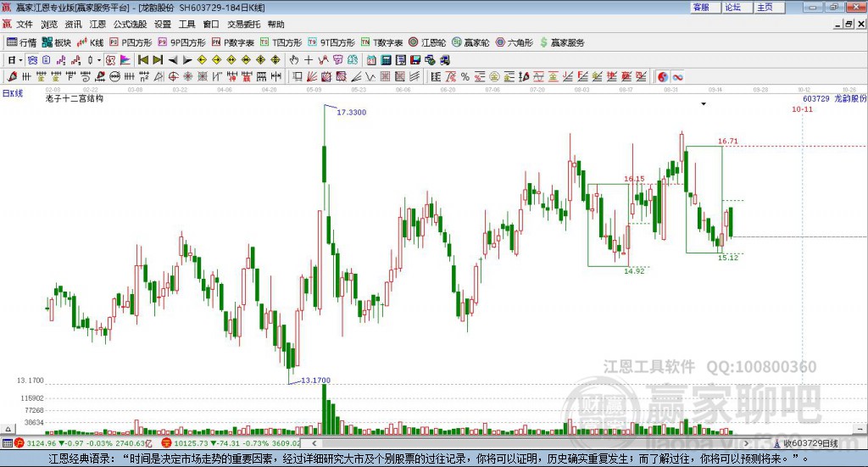Open the 江恩轮 Gann wheel
The image size is (868, 467).
tap(427, 42)
